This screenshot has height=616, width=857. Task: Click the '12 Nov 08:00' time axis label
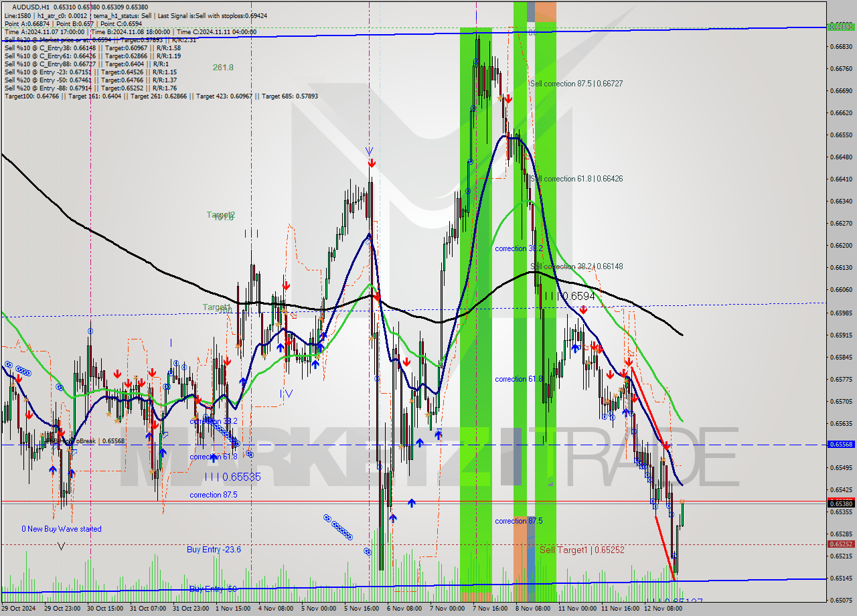coord(662,609)
